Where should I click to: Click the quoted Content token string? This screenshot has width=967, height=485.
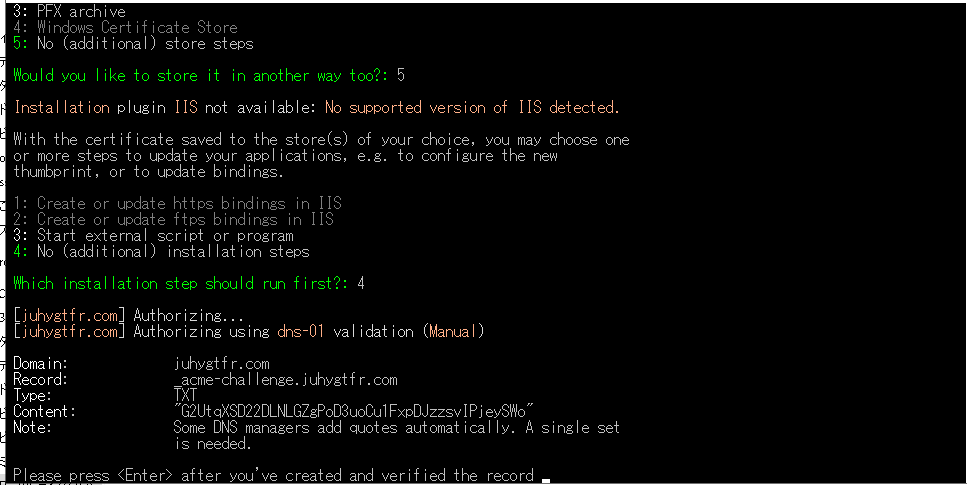pyautogui.click(x=353, y=412)
